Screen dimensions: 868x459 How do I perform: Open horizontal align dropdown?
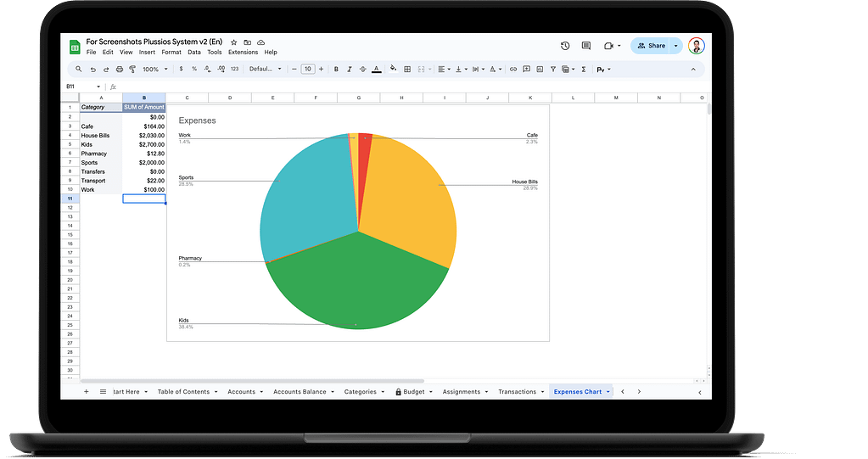(444, 70)
